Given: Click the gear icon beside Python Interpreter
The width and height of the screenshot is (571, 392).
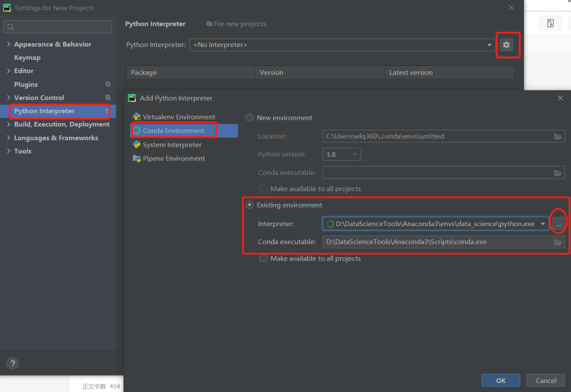Looking at the screenshot, I should point(506,45).
